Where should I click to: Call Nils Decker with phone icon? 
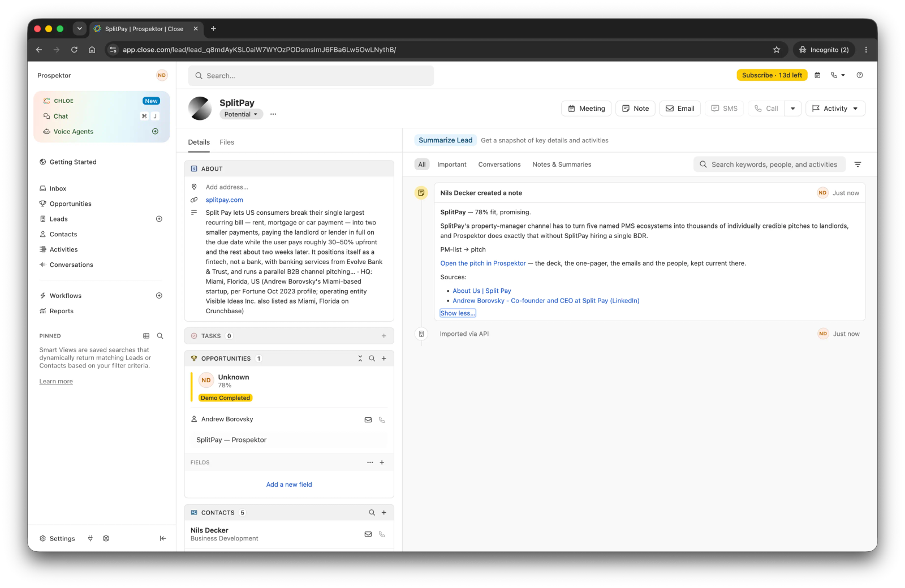(x=382, y=534)
